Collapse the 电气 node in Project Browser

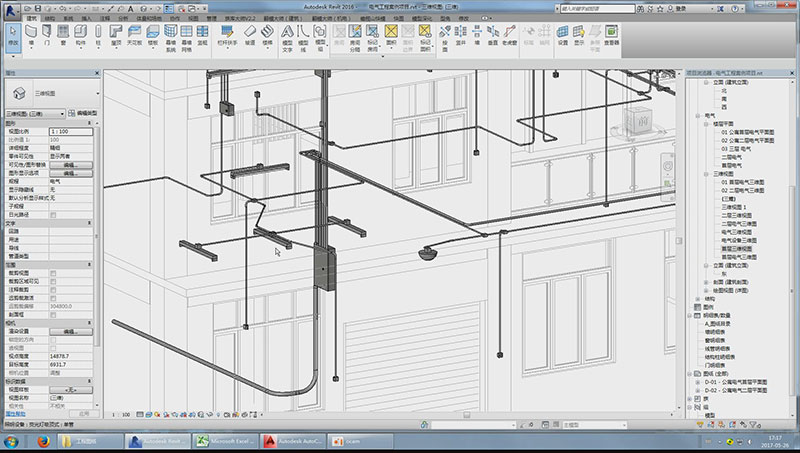pos(698,115)
